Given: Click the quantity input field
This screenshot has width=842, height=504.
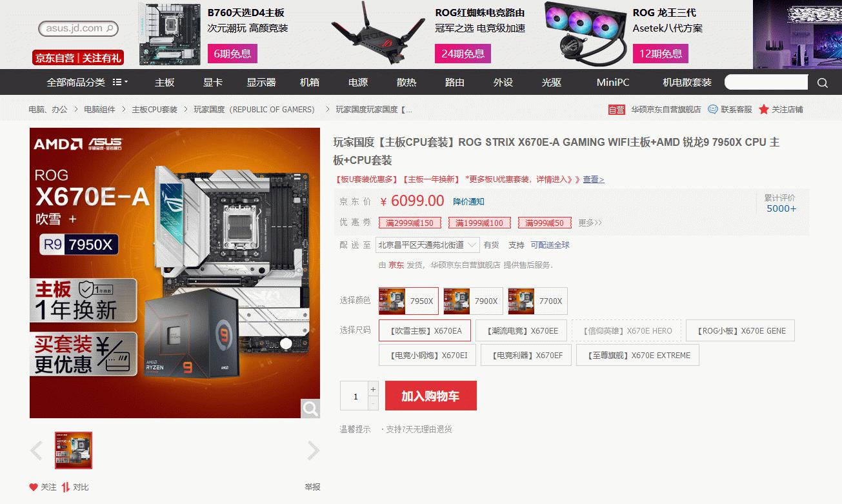Looking at the screenshot, I should click(354, 396).
